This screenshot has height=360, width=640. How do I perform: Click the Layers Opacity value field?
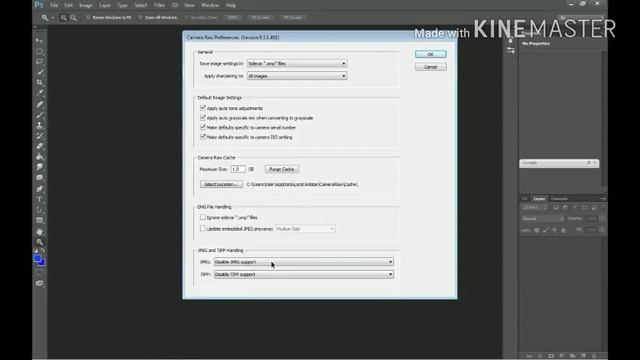[591, 219]
